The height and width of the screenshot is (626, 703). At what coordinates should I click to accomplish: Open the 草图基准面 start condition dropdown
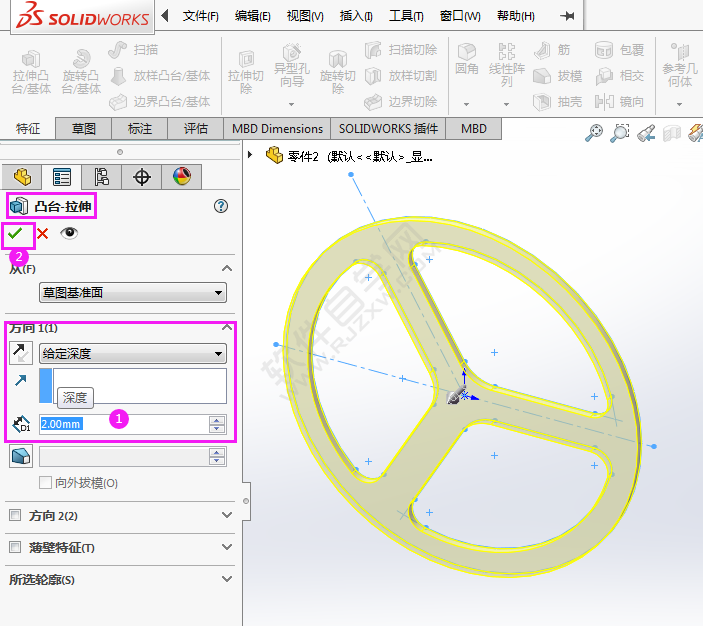pyautogui.click(x=133, y=293)
